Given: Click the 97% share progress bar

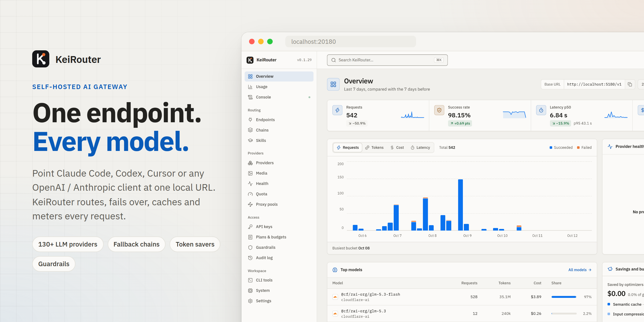Looking at the screenshot, I should tap(564, 297).
